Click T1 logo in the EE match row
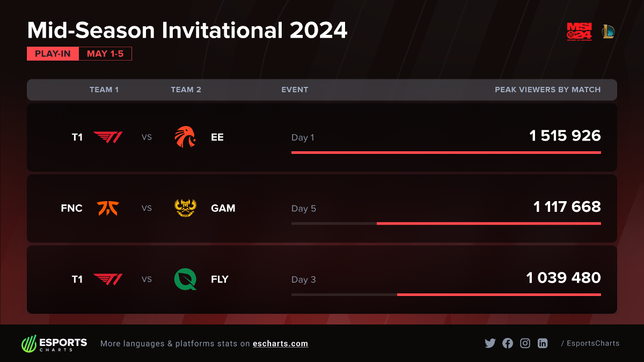Viewport: 644px width, 362px height. click(x=108, y=137)
